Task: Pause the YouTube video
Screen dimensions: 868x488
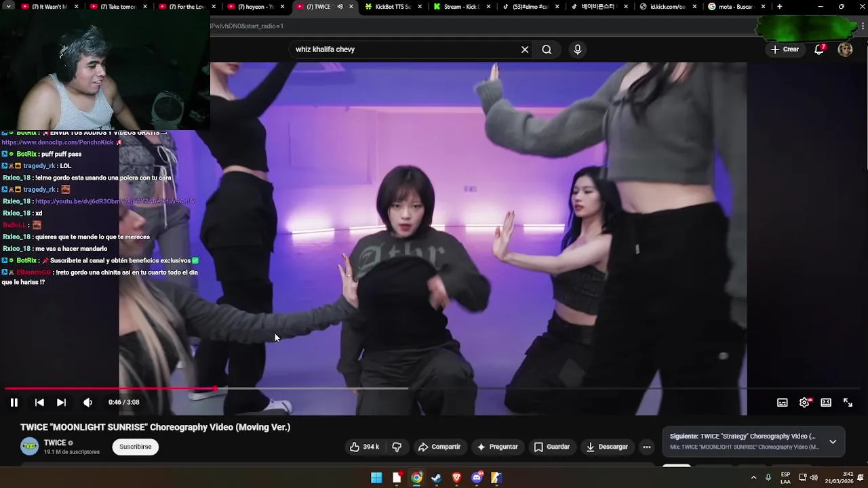Action: pyautogui.click(x=14, y=403)
